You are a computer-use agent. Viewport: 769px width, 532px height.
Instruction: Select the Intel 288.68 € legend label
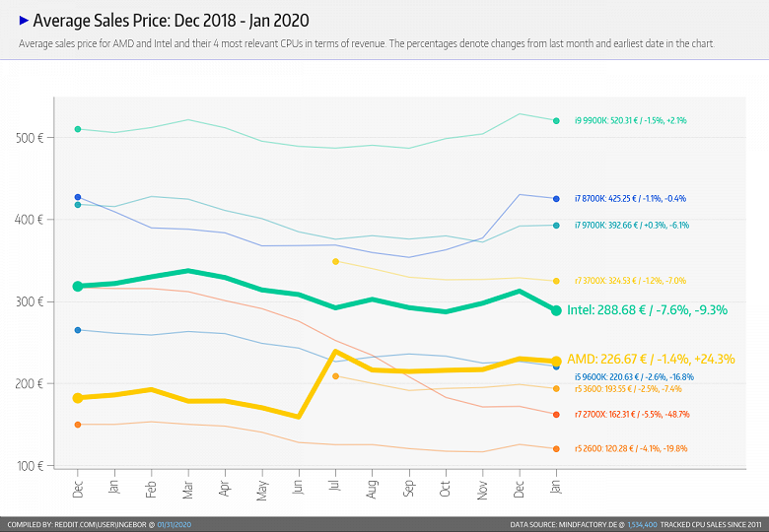point(647,310)
